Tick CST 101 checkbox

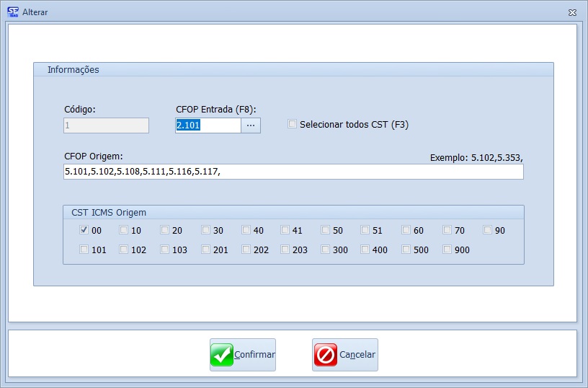[84, 250]
